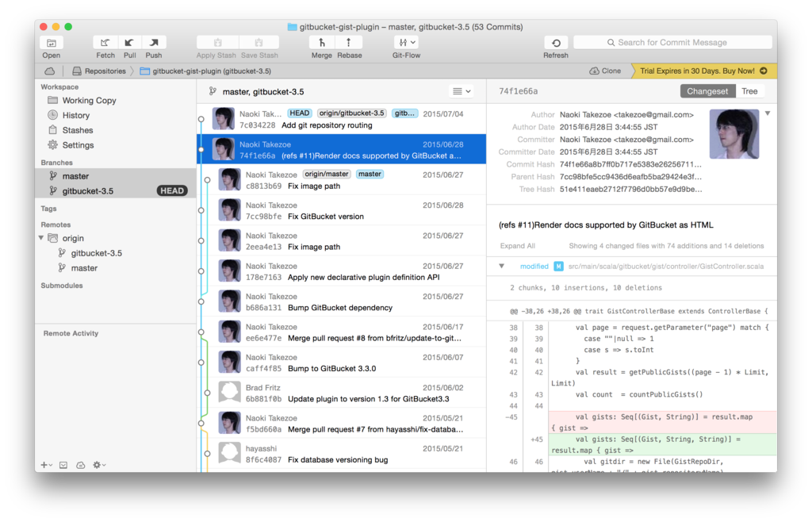The height and width of the screenshot is (522, 812).
Task: Collapse the modified GistController.scala diff
Action: coord(501,267)
